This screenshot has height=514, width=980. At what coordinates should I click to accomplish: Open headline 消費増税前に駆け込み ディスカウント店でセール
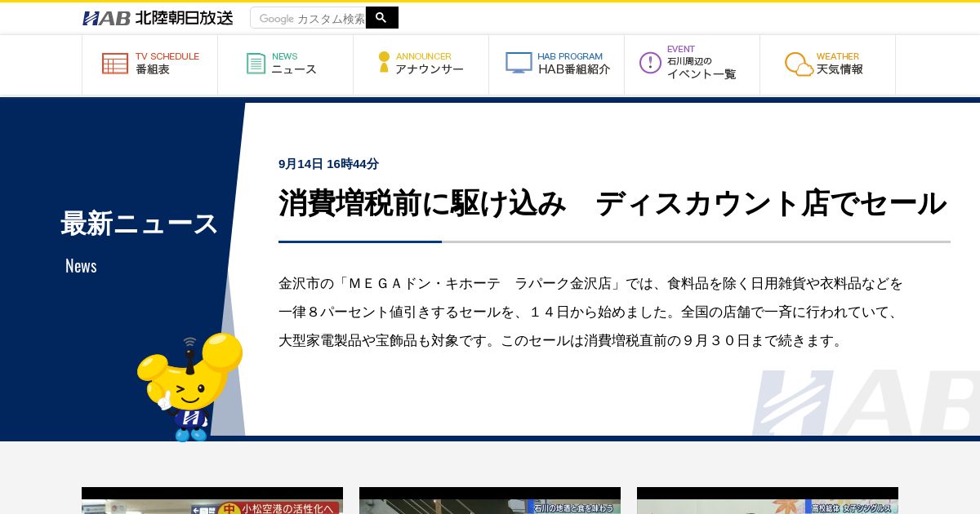[x=612, y=203]
